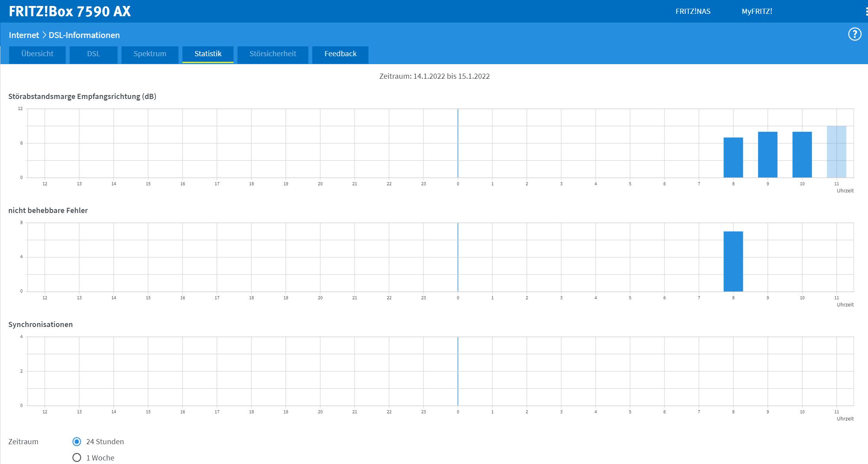Click the active Statistik tab
Screen dimensions: 868x464
(x=208, y=54)
